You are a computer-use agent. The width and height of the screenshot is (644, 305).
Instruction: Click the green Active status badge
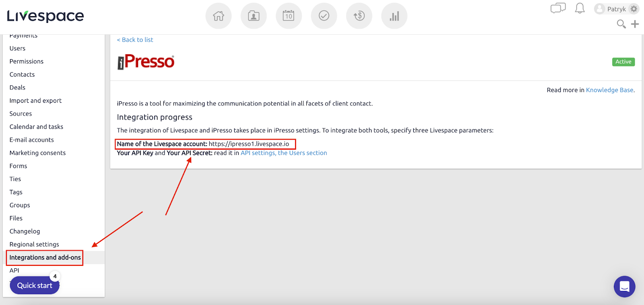[x=623, y=62]
